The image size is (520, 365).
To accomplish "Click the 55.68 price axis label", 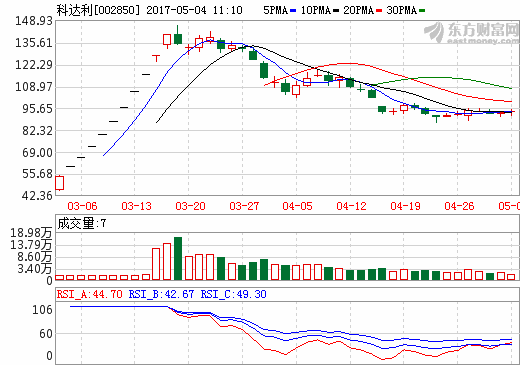I will 37,174.
